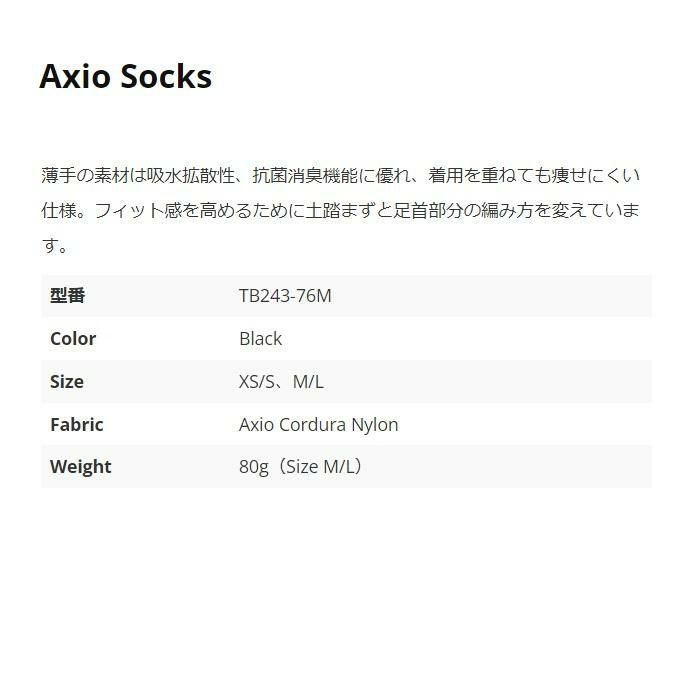The image size is (680, 680).
Task: Click the Axio Socks heading
Action: [125, 77]
